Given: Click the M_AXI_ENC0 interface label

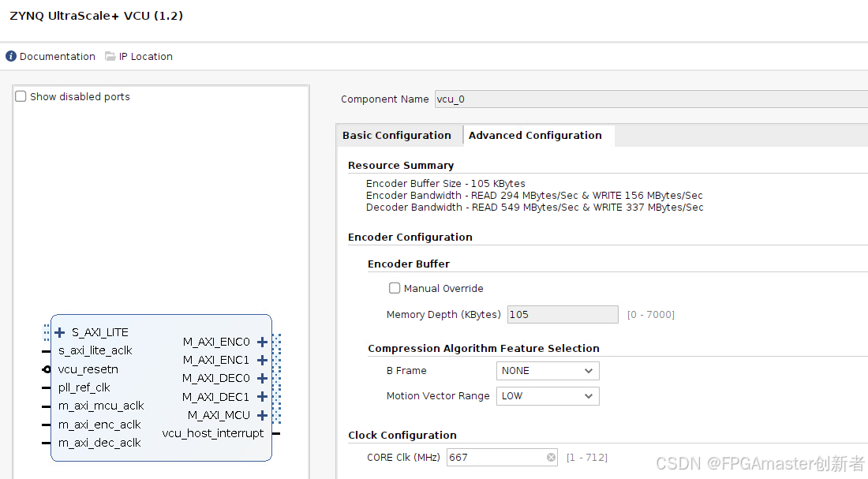Looking at the screenshot, I should click(216, 342).
